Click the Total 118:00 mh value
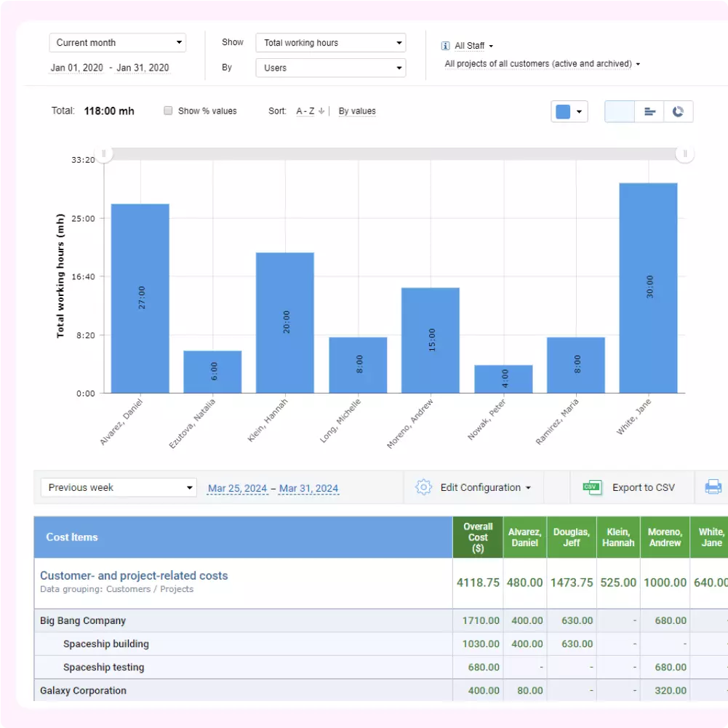The image size is (728, 728). click(109, 111)
